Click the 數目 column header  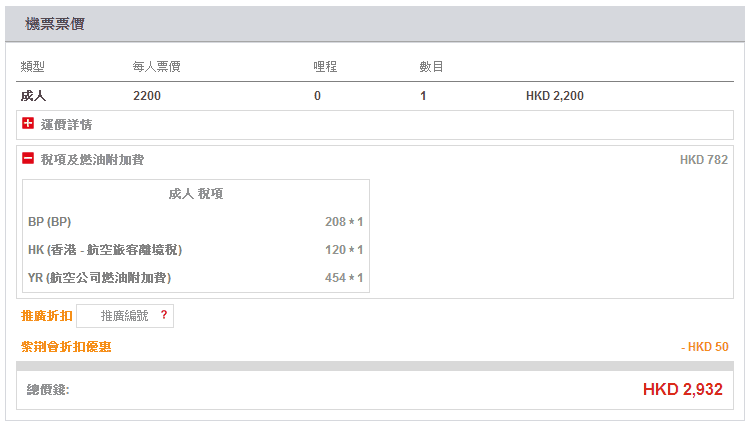[431, 67]
